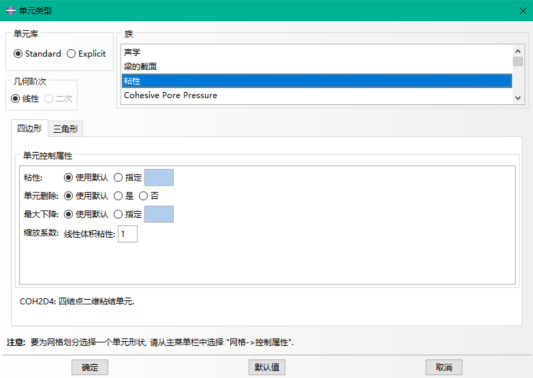
Task: Click the 粘性 value input box
Action: click(159, 177)
